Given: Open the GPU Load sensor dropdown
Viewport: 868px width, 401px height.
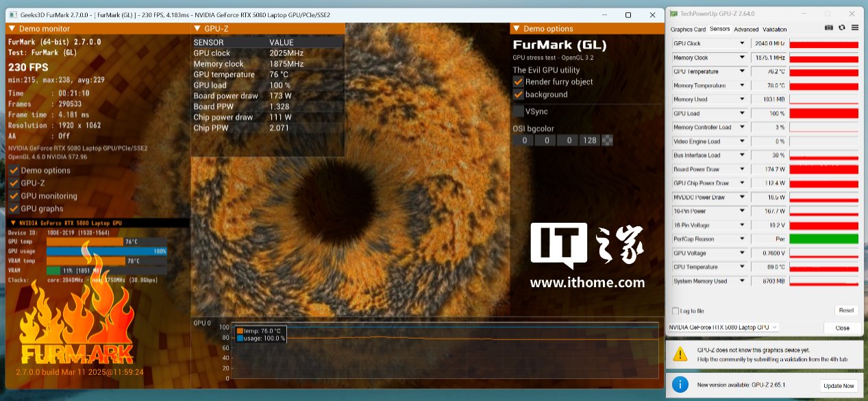Looking at the screenshot, I should [741, 113].
